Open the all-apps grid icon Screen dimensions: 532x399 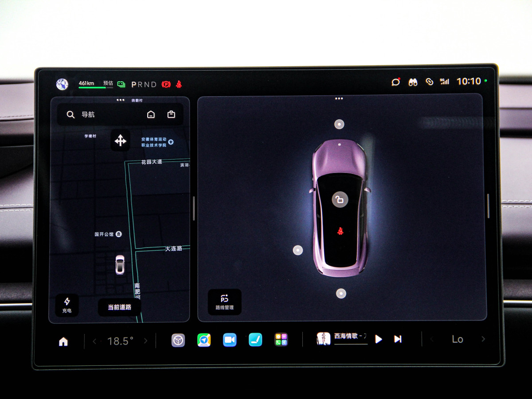tap(281, 340)
